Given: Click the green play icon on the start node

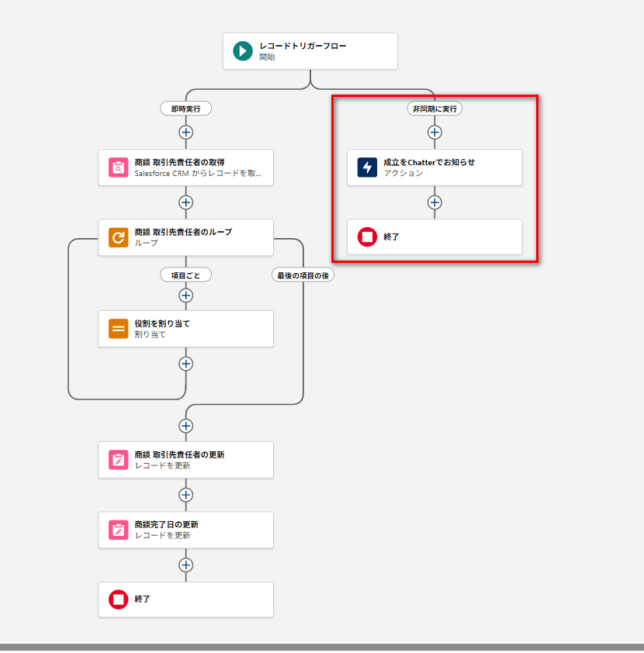Looking at the screenshot, I should pos(243,51).
